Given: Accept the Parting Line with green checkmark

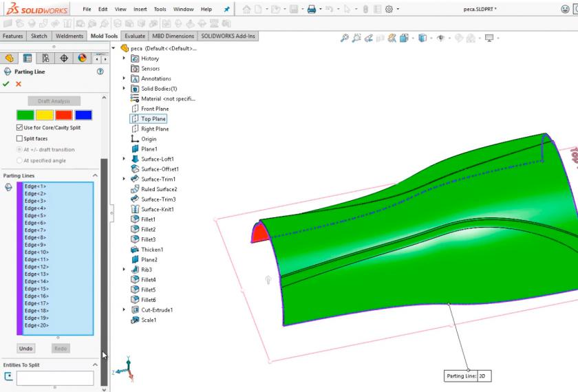Looking at the screenshot, I should (x=6, y=84).
